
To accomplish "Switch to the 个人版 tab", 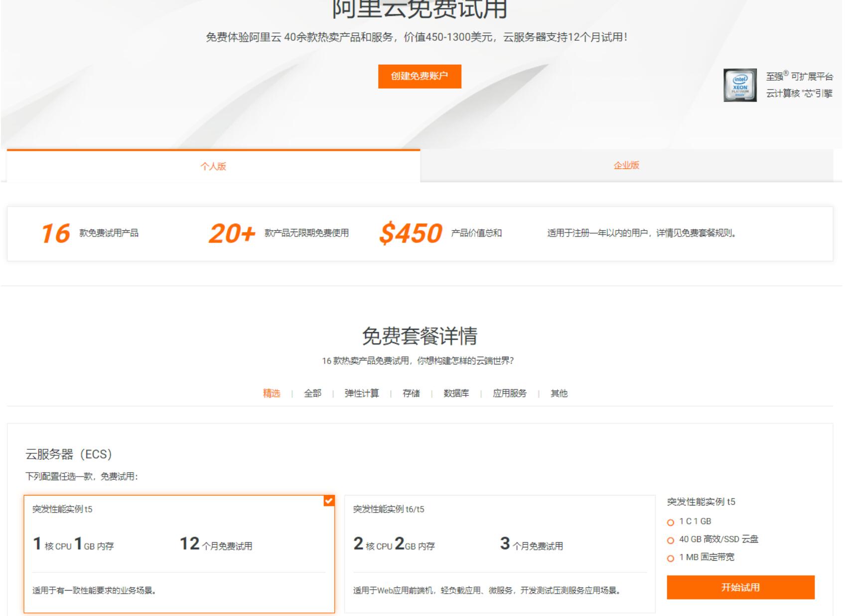I will click(x=213, y=166).
